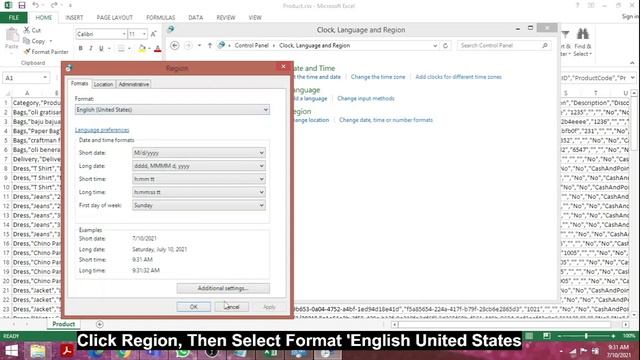The width and height of the screenshot is (640, 360).
Task: Toggle Italic formatting in Excel ribbon
Action: point(91,49)
